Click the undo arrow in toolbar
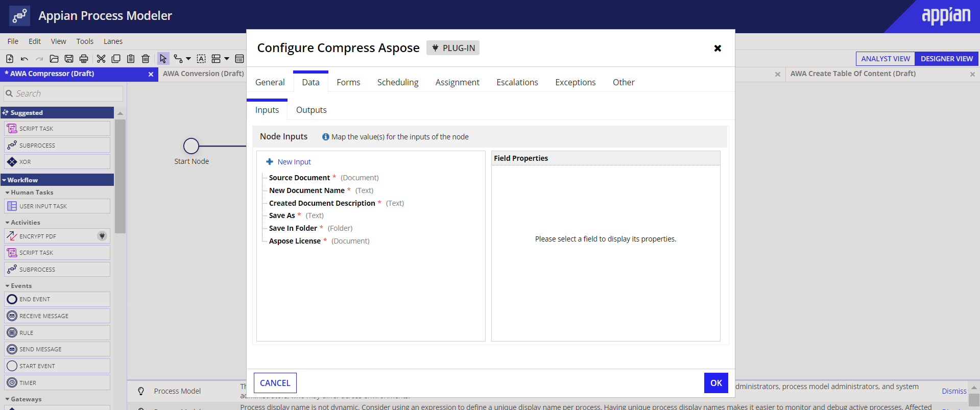The height and width of the screenshot is (410, 980). [x=25, y=59]
